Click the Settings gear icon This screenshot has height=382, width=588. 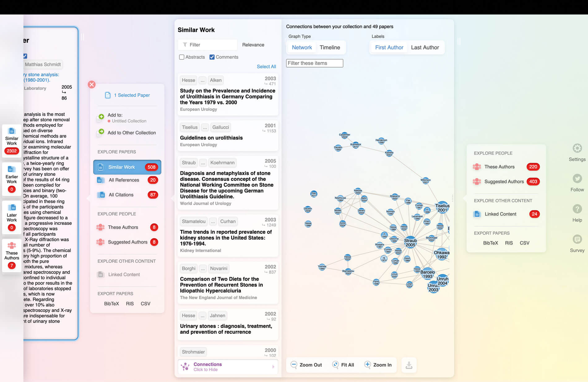coord(577,148)
